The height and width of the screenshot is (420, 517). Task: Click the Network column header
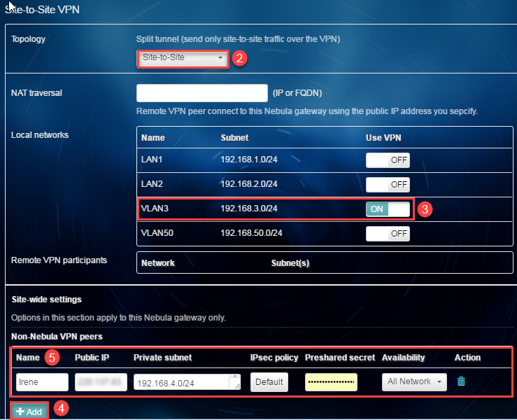(x=158, y=263)
